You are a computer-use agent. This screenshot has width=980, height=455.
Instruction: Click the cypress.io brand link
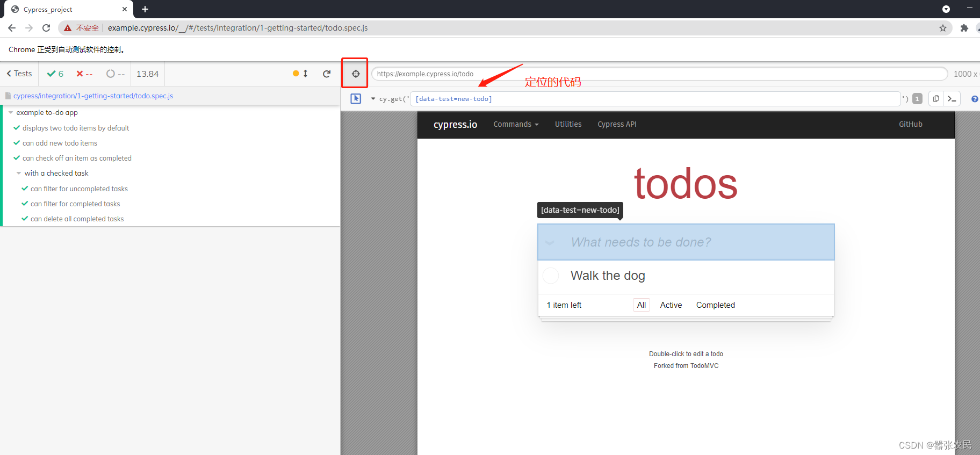pyautogui.click(x=455, y=124)
